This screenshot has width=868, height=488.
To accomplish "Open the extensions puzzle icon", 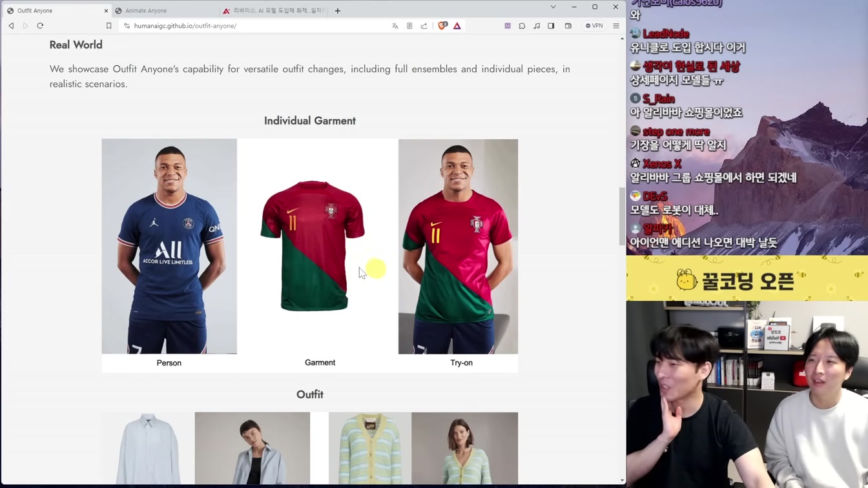I will 522,26.
